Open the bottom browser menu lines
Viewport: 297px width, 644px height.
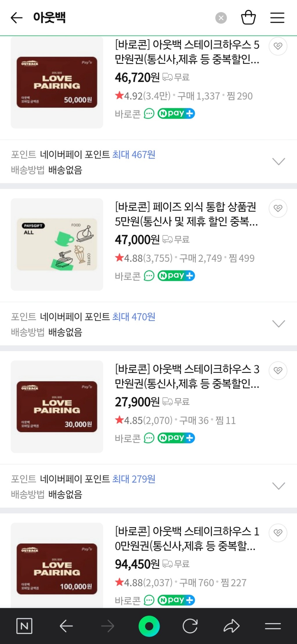coord(273,626)
